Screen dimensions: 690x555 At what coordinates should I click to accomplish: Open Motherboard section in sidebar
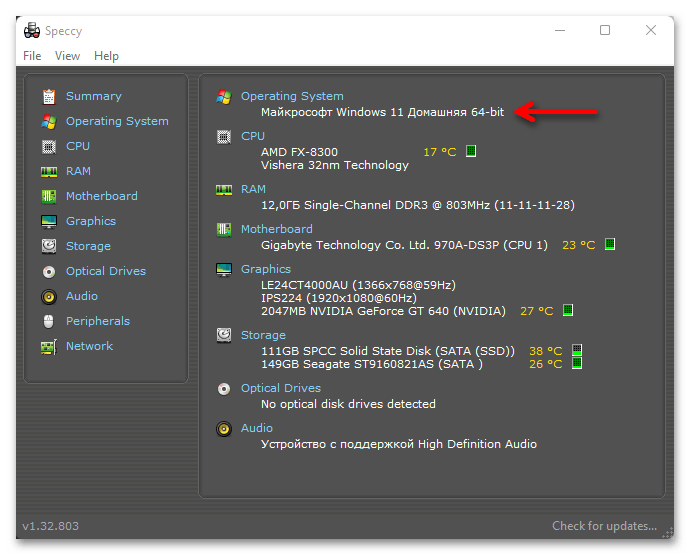tap(102, 196)
